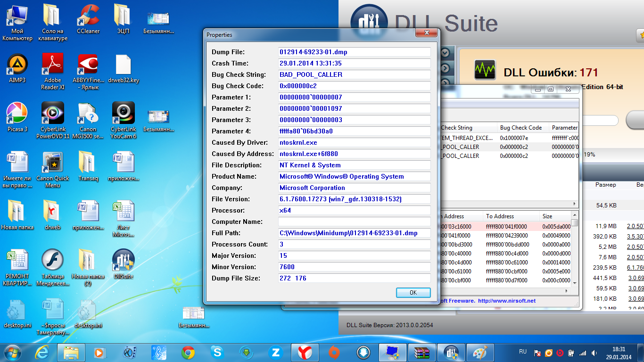The height and width of the screenshot is (362, 644).
Task: Click the Caused By Address field
Action: pyautogui.click(x=355, y=154)
